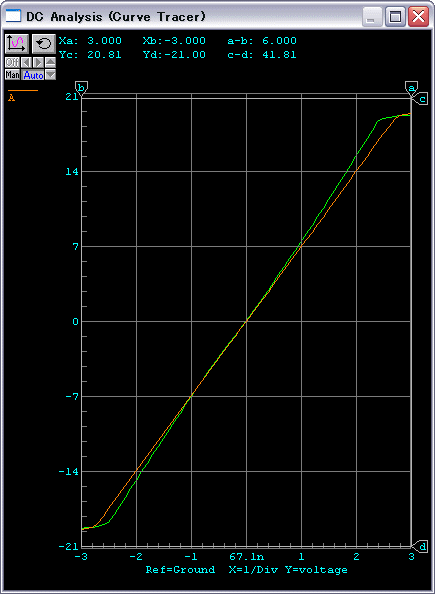Click the Xa value readout
The height and width of the screenshot is (594, 435).
click(x=90, y=41)
